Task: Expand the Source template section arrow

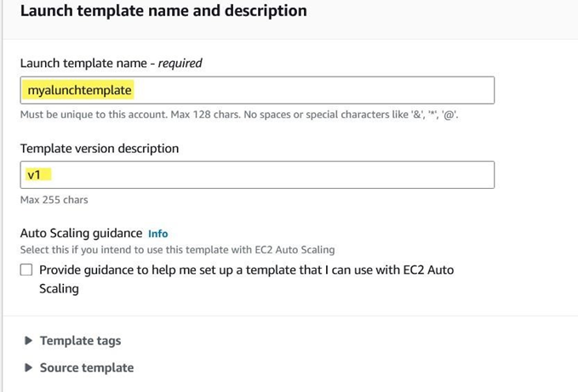Action: click(x=29, y=368)
